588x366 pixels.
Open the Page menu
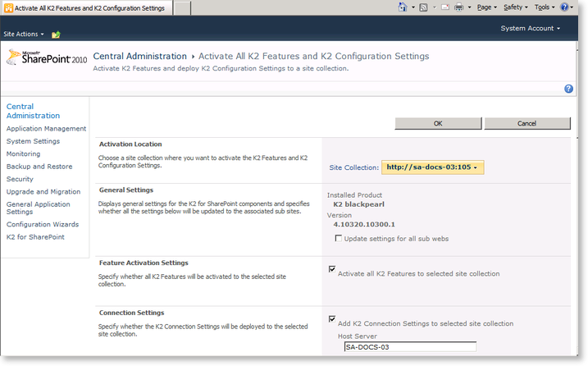[487, 7]
